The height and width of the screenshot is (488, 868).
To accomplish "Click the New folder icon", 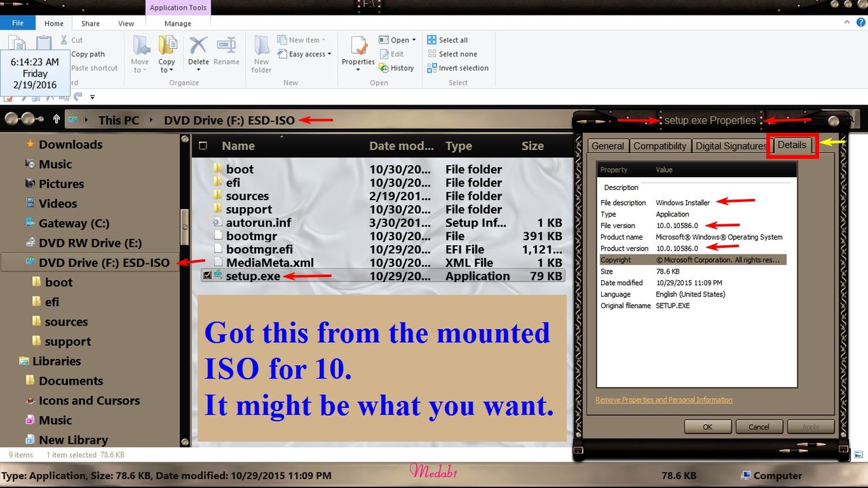I will tap(261, 48).
